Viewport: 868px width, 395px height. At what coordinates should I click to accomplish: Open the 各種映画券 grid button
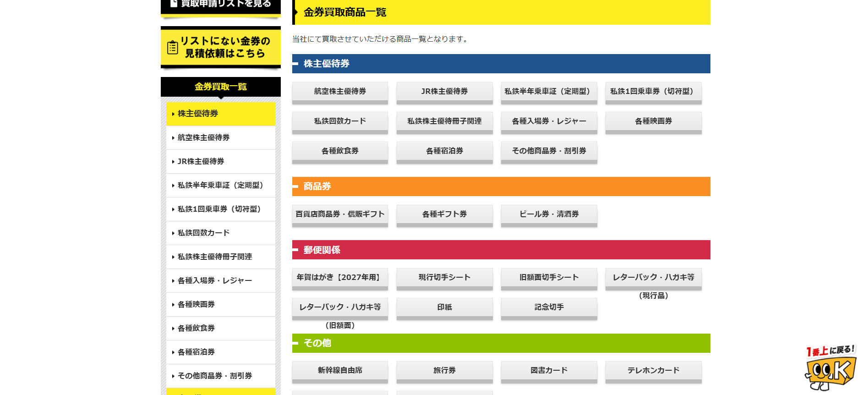click(x=653, y=123)
